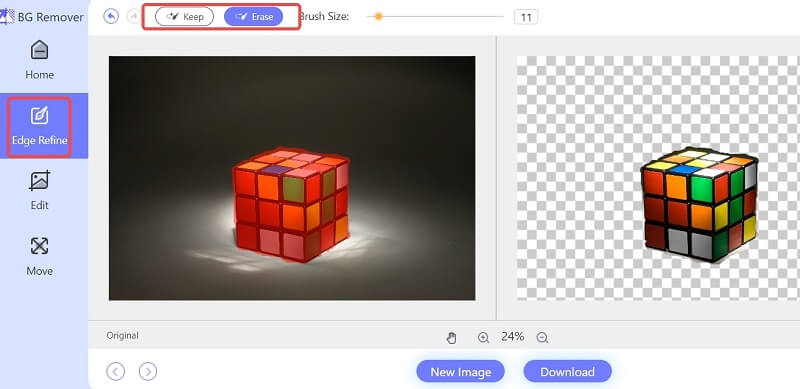This screenshot has height=389, width=800.
Task: Click the Brush Size slider track
Action: click(435, 16)
